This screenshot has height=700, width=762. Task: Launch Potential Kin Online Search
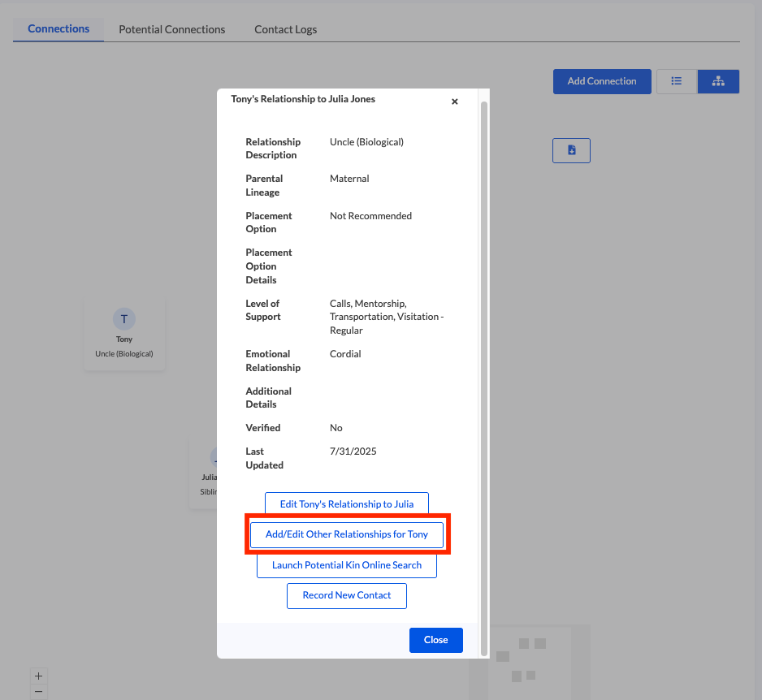(347, 565)
